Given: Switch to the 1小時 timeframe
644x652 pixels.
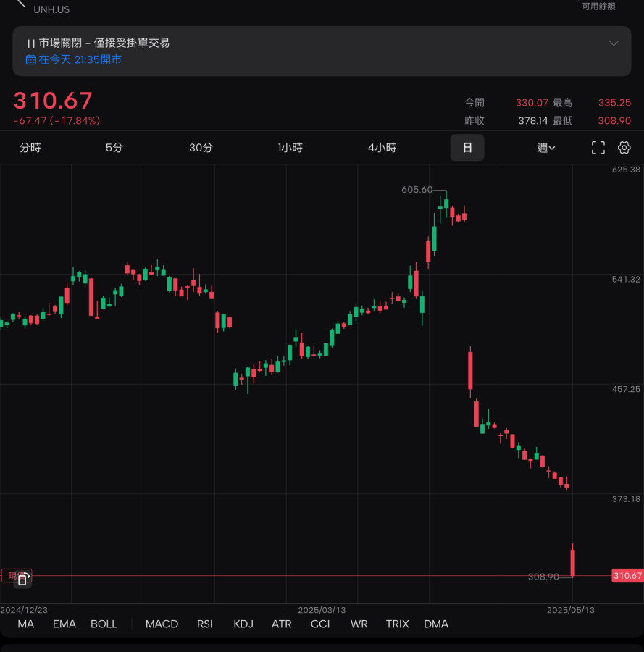Looking at the screenshot, I should (290, 148).
